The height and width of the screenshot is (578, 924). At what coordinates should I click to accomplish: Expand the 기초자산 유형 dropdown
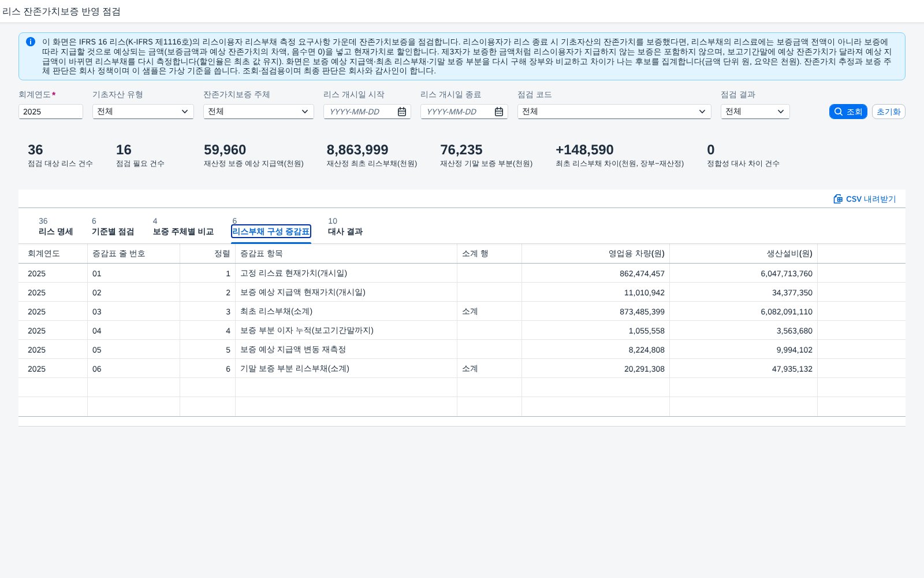[x=185, y=112]
